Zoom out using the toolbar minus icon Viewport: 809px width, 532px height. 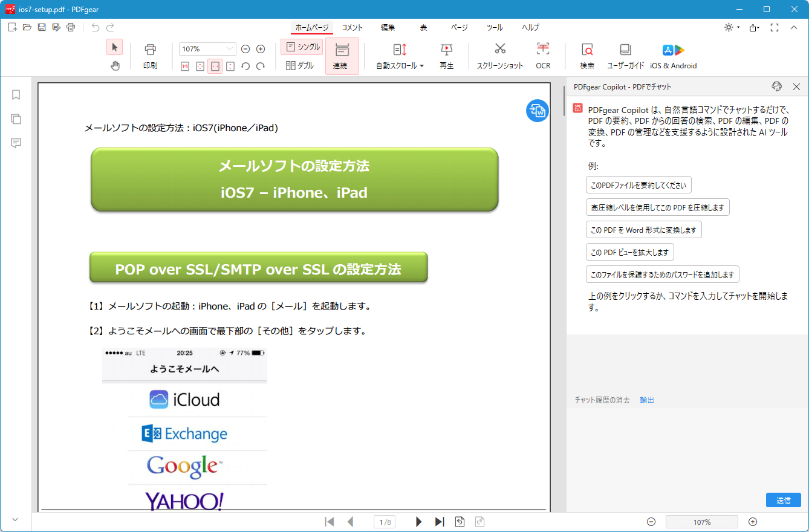point(245,49)
